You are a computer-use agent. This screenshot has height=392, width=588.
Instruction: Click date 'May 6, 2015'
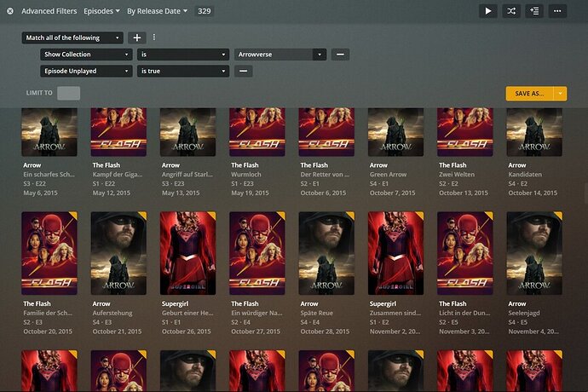pyautogui.click(x=41, y=193)
